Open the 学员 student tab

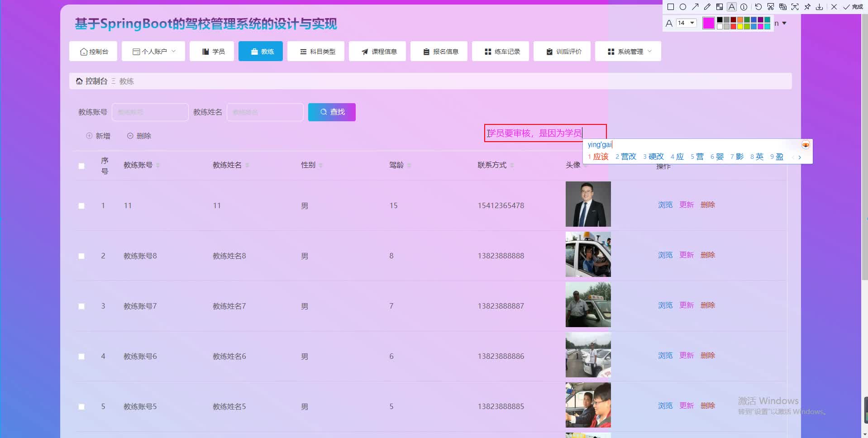pyautogui.click(x=212, y=51)
